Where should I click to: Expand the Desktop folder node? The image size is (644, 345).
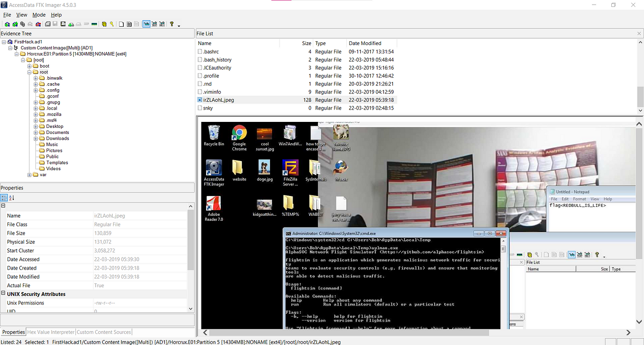coord(36,126)
